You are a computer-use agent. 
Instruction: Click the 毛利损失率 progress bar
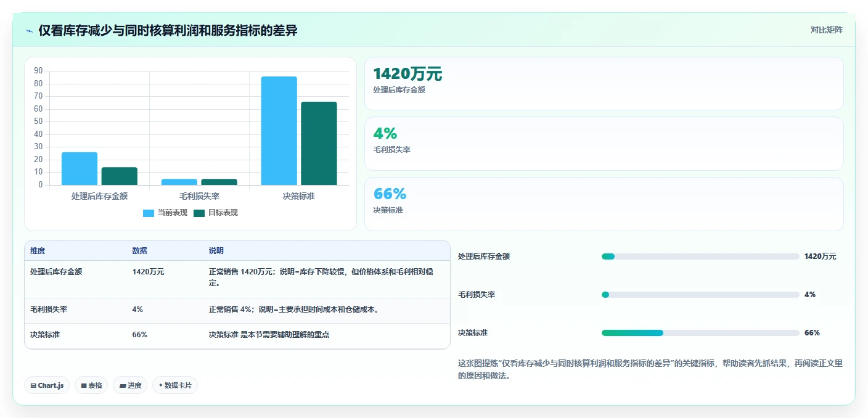700,295
